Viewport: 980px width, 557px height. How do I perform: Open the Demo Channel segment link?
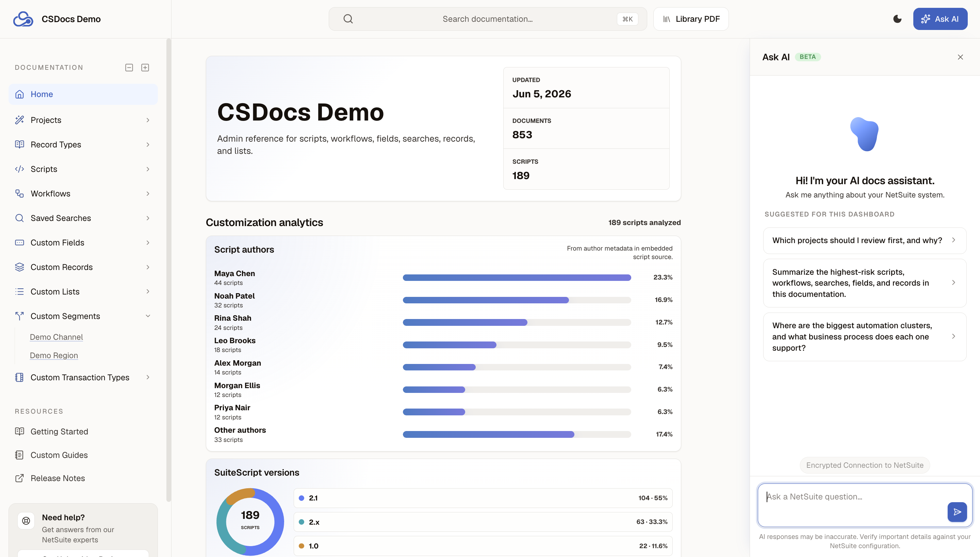click(56, 337)
